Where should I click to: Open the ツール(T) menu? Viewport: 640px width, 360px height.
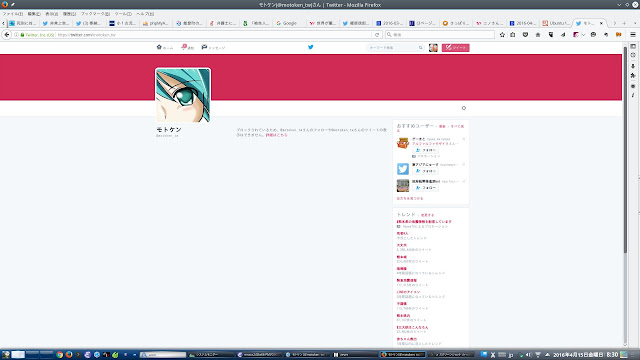click(x=123, y=14)
